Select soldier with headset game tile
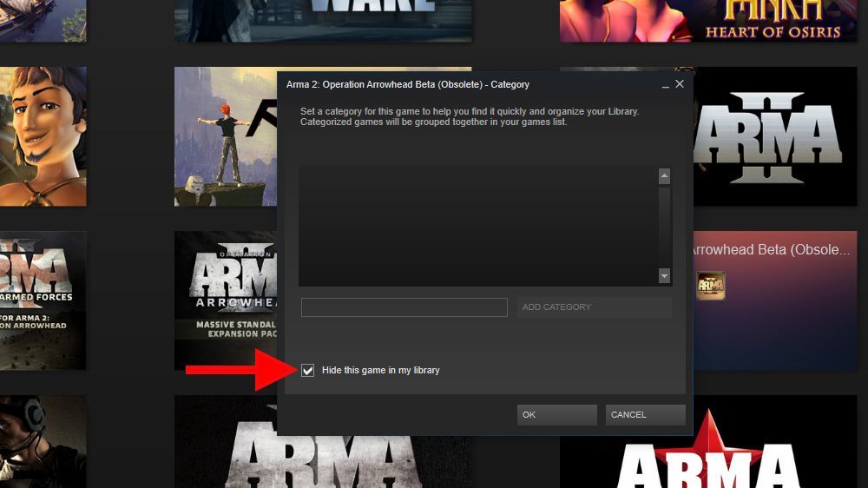The height and width of the screenshot is (488, 868). [x=43, y=441]
